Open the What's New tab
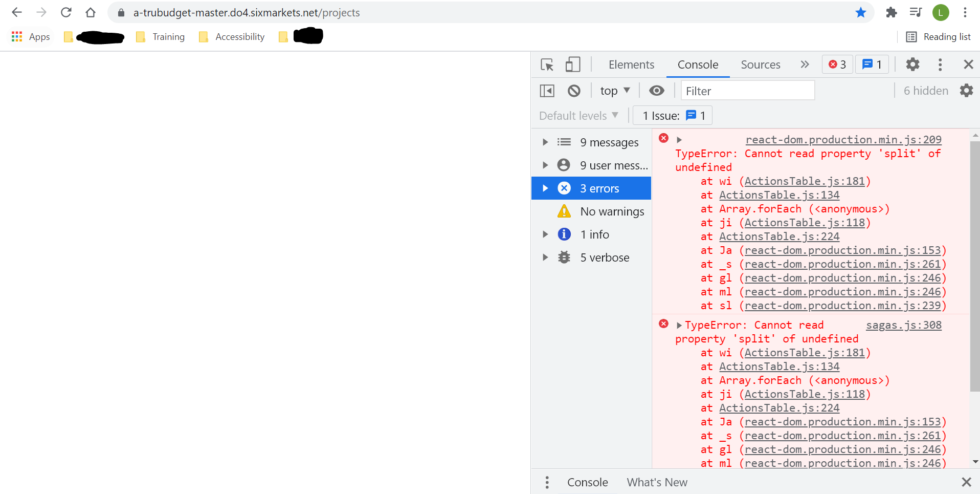The width and height of the screenshot is (980, 494). (657, 482)
